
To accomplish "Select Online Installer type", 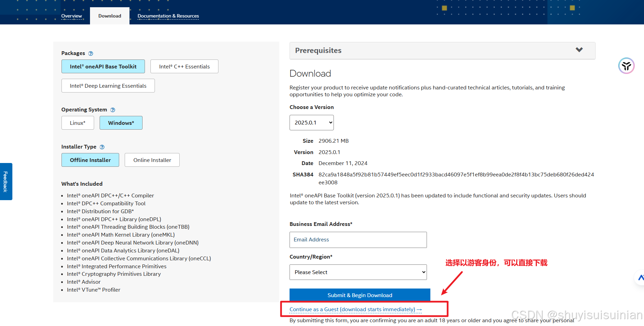I will pyautogui.click(x=152, y=160).
